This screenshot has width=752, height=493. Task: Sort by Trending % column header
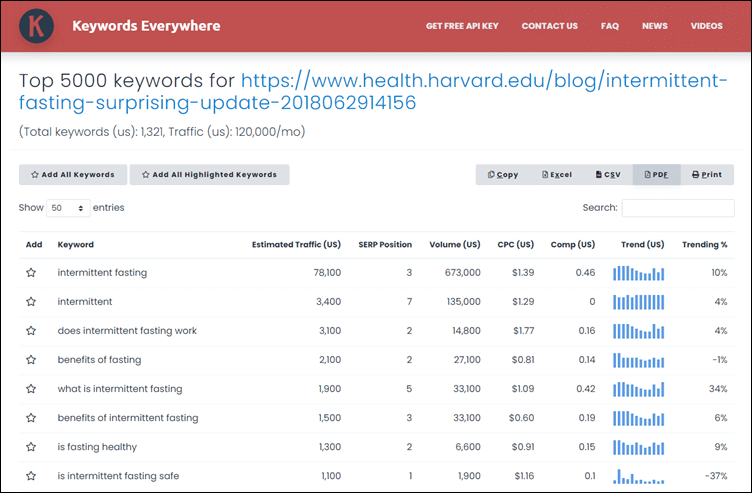point(705,245)
